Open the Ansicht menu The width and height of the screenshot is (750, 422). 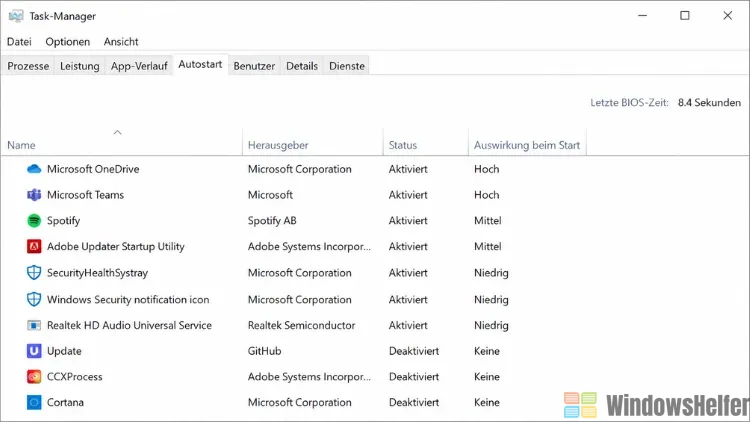(121, 42)
